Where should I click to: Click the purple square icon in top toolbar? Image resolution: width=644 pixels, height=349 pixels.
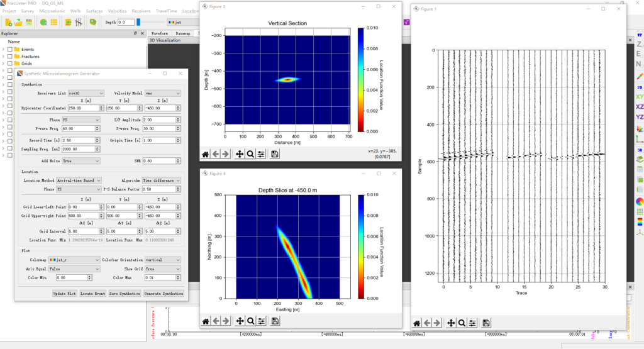pos(406,22)
